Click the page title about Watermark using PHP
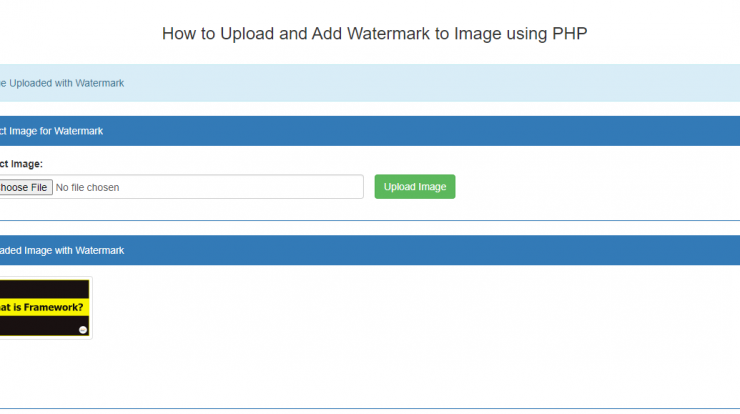740x414 pixels. coord(375,34)
